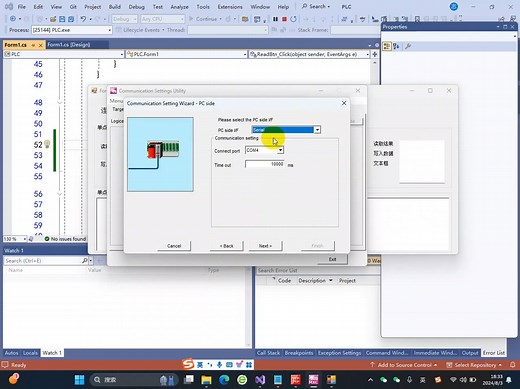The width and height of the screenshot is (520, 389).
Task: Open the Connect port COM4 dropdown
Action: click(x=280, y=150)
